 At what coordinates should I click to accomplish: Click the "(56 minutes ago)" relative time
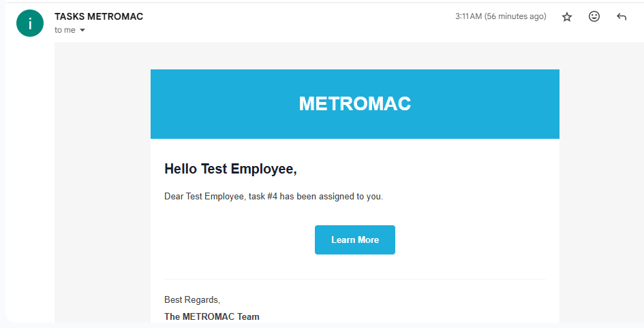(x=515, y=16)
